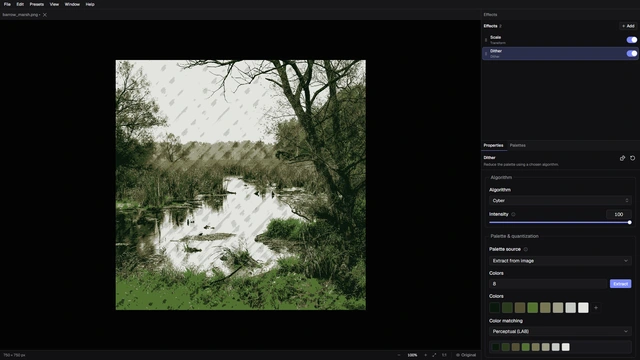Screen dimensions: 640x360
Task: Click the Colors count field showing 8
Action: (548, 284)
